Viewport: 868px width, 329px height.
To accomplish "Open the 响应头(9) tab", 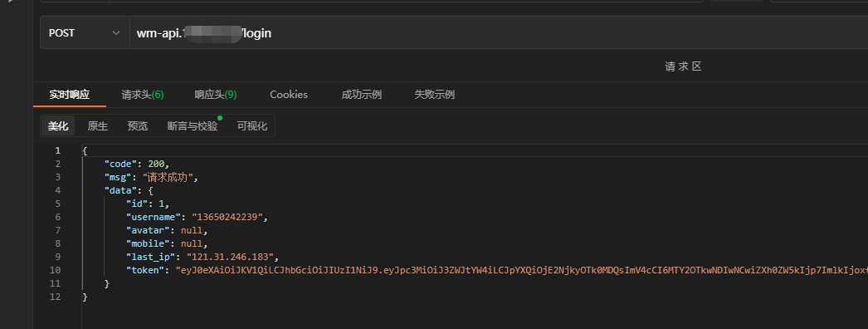I will [215, 95].
